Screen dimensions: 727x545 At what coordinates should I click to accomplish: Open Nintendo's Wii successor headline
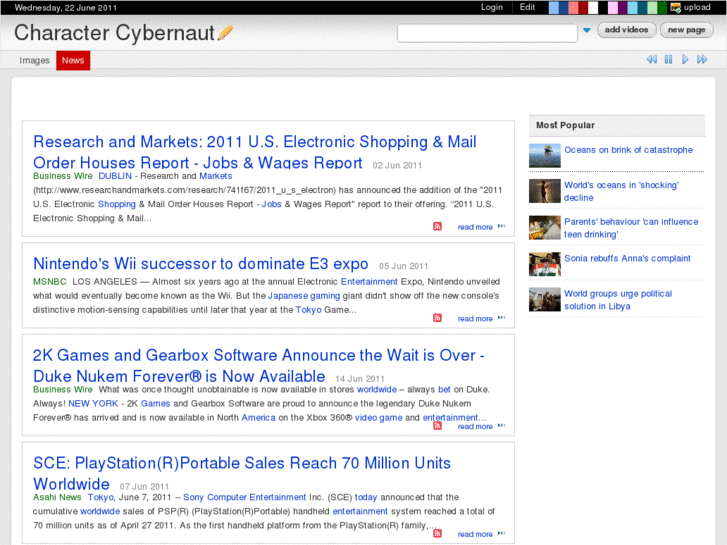(201, 263)
